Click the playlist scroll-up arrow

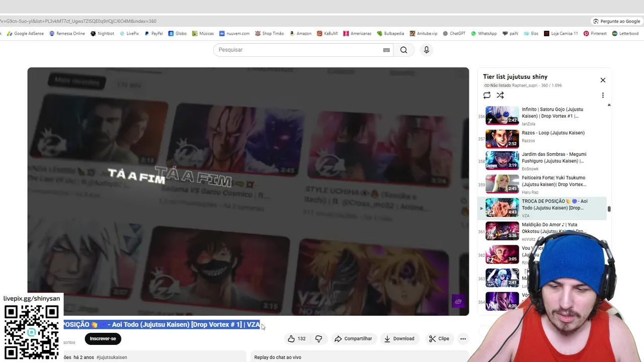coord(609,105)
